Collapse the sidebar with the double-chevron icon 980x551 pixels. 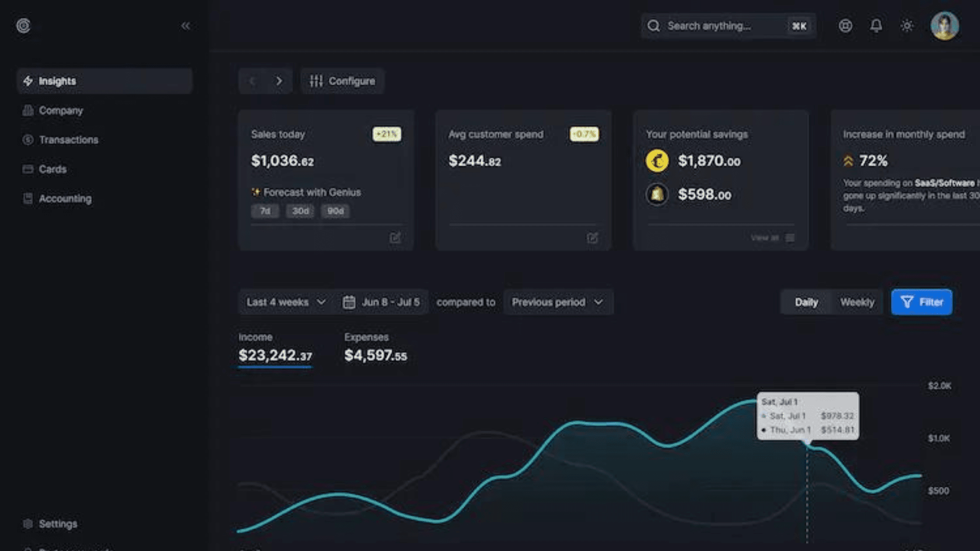click(185, 26)
